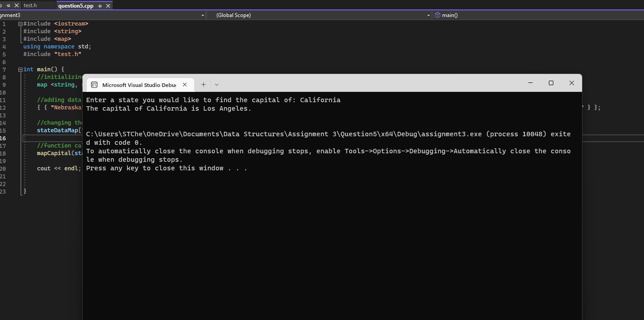Unpin the question5.cpp tab
This screenshot has width=644, height=320.
point(100,5)
